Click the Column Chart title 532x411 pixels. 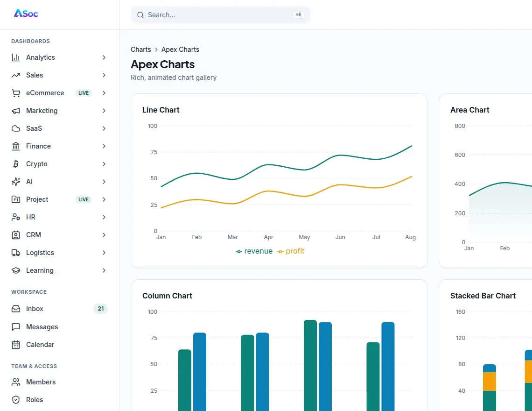(x=167, y=296)
